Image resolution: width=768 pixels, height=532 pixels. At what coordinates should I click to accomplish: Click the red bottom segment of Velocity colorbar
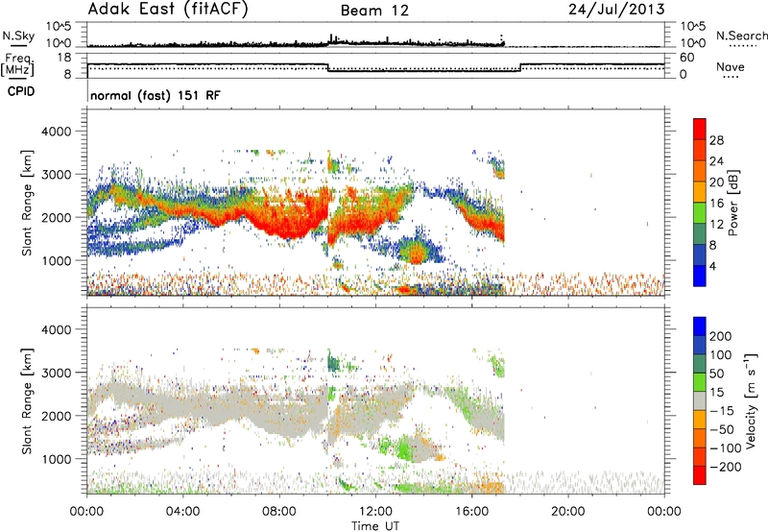coord(700,475)
